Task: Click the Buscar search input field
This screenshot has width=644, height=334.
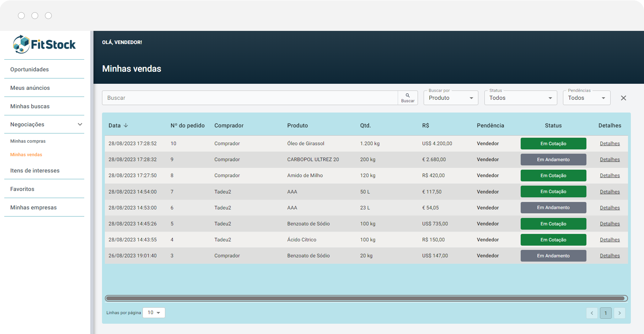Action: tap(249, 98)
